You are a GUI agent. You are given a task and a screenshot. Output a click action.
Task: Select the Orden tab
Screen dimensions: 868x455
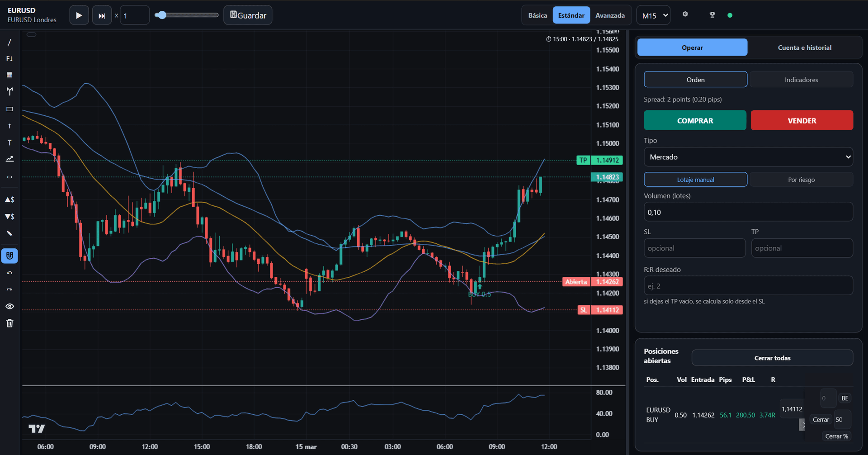[x=695, y=80]
